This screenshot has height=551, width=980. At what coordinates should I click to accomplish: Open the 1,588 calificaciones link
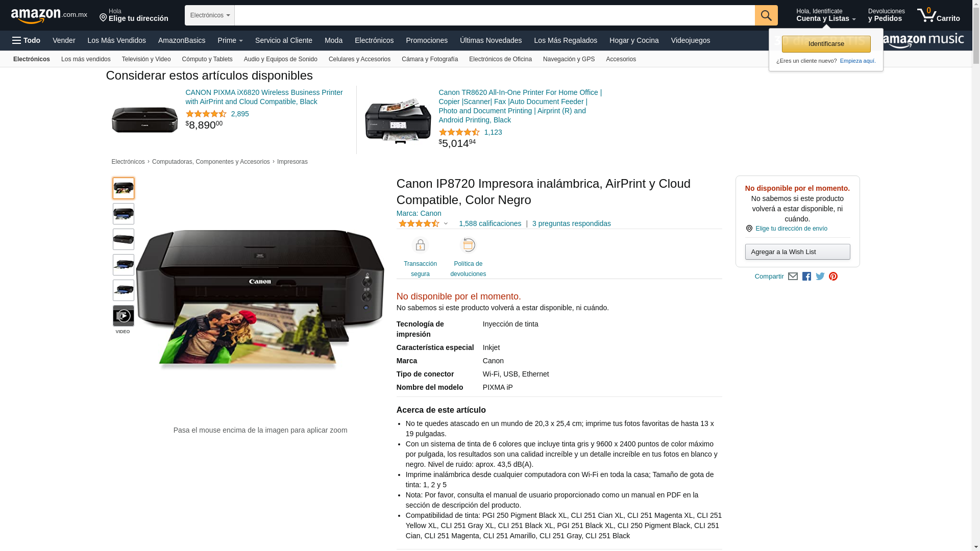click(x=490, y=223)
